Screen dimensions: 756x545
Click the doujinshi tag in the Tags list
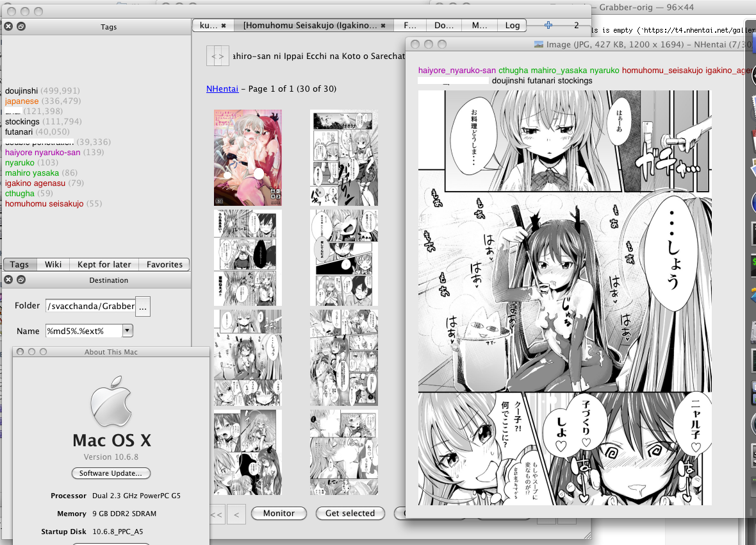click(22, 91)
